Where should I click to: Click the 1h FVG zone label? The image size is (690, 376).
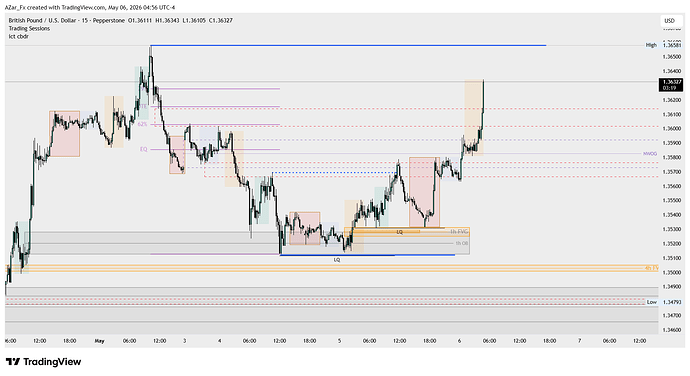coord(459,231)
